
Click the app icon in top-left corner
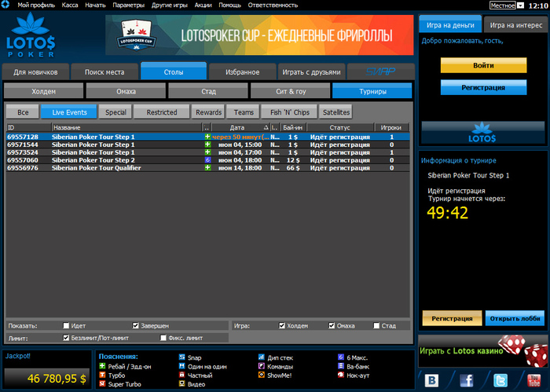pyautogui.click(x=5, y=5)
